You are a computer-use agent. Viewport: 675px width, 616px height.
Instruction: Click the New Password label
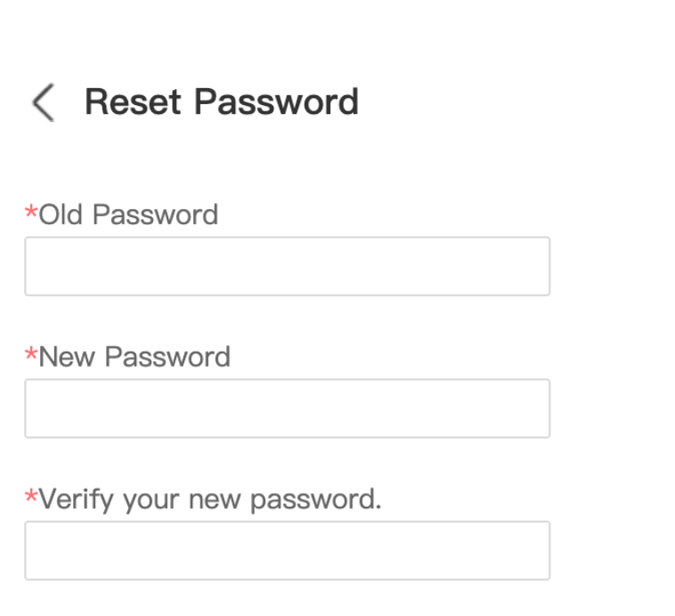click(134, 357)
